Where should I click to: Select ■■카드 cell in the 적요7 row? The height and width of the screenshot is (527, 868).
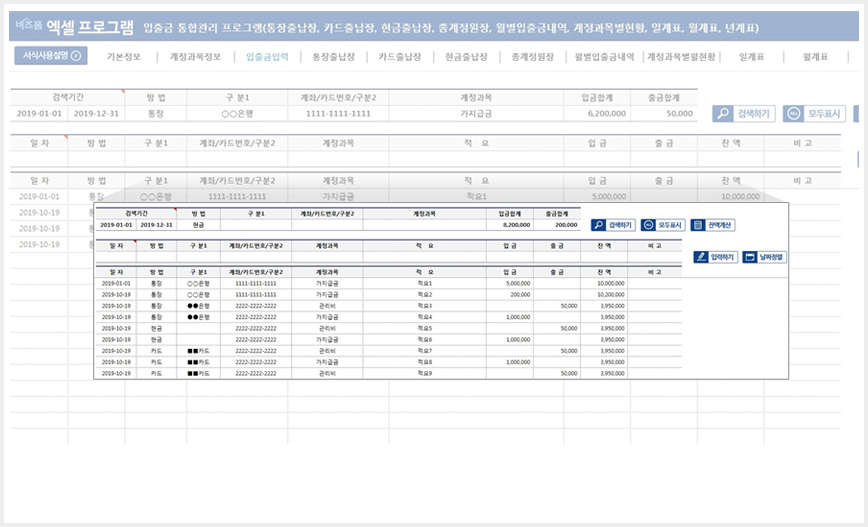(x=198, y=351)
